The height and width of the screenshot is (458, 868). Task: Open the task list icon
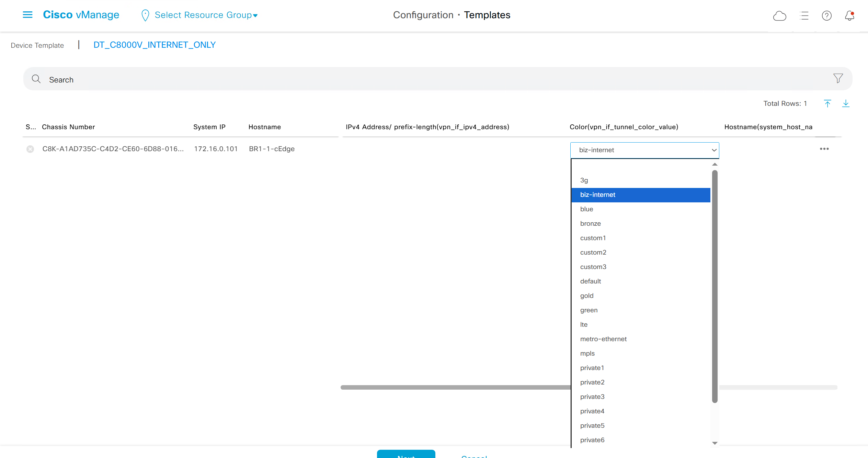click(804, 16)
